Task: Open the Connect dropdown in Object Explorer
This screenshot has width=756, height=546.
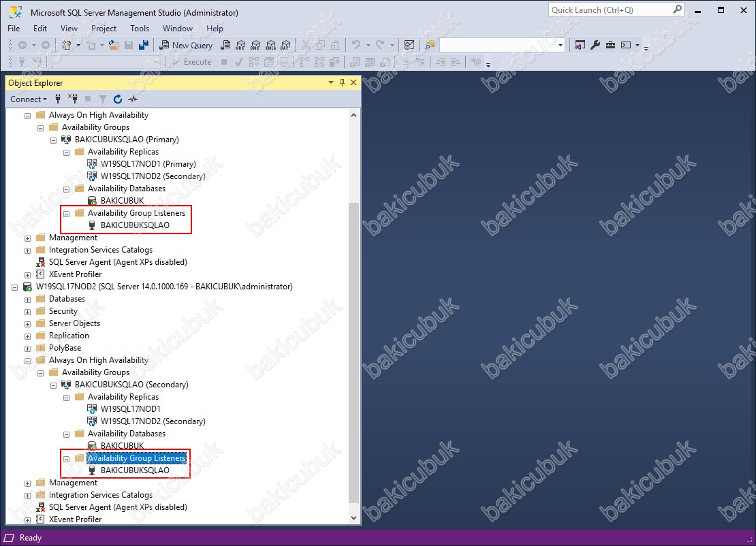Action: click(29, 99)
